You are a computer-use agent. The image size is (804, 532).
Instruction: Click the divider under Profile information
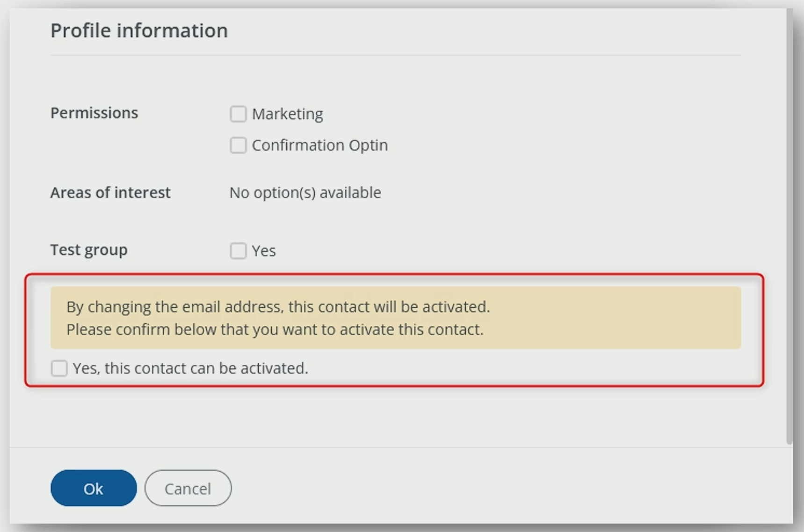[395, 55]
